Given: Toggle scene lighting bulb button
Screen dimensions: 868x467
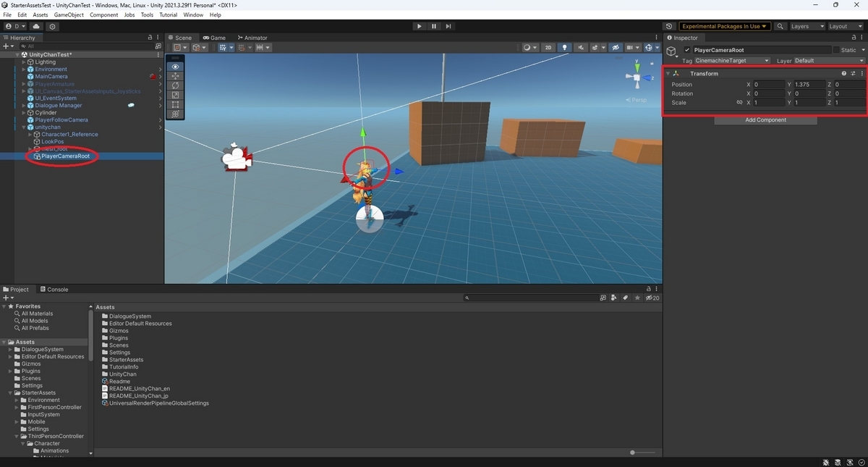Looking at the screenshot, I should click(565, 48).
